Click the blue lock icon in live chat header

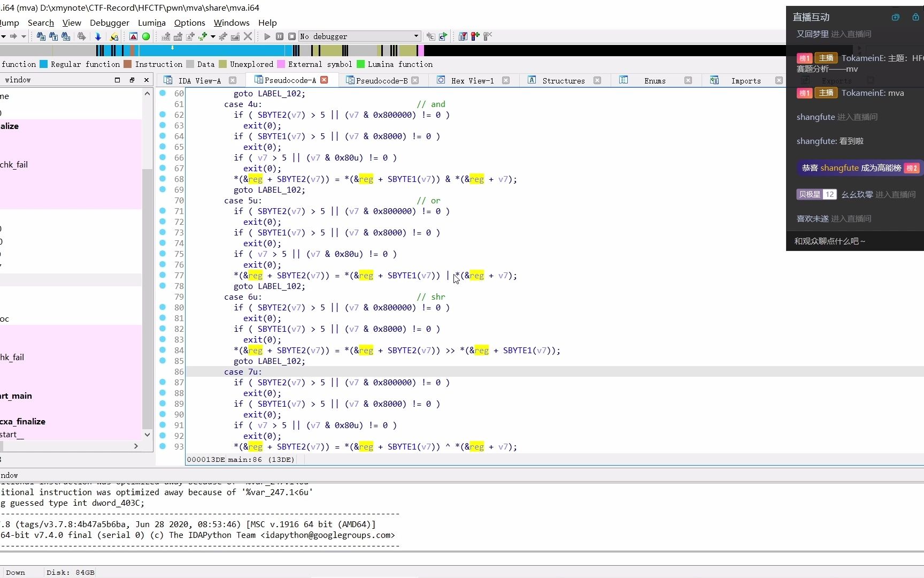coord(915,17)
